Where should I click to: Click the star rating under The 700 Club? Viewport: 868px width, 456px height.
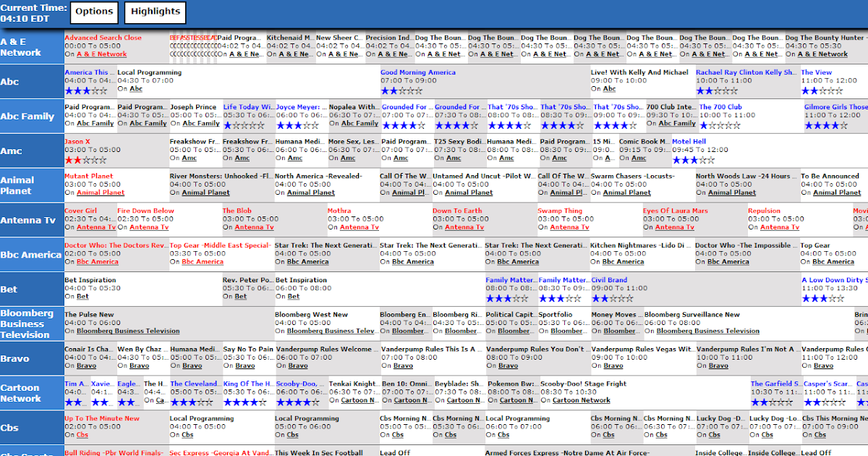coord(720,126)
